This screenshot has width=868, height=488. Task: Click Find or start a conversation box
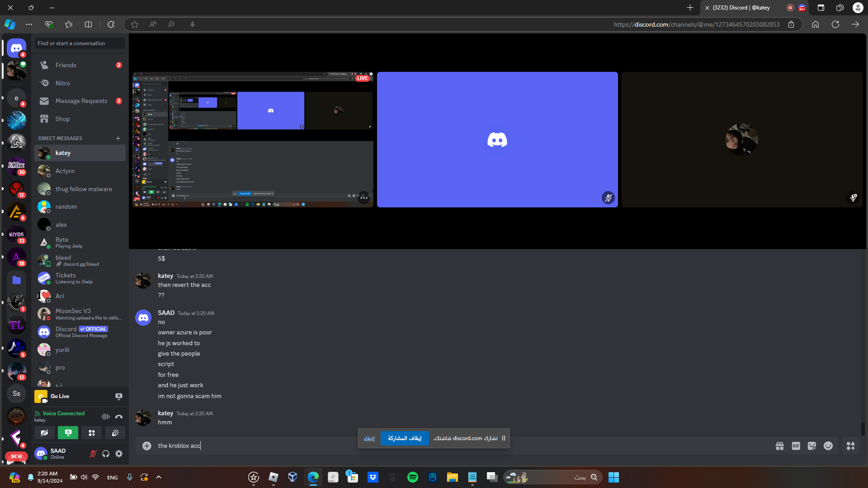tap(80, 43)
